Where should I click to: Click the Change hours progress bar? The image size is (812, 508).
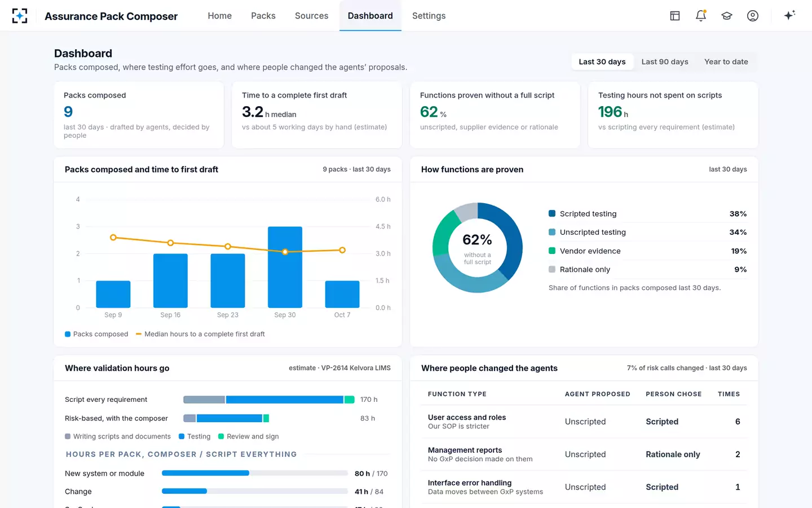[x=255, y=491]
